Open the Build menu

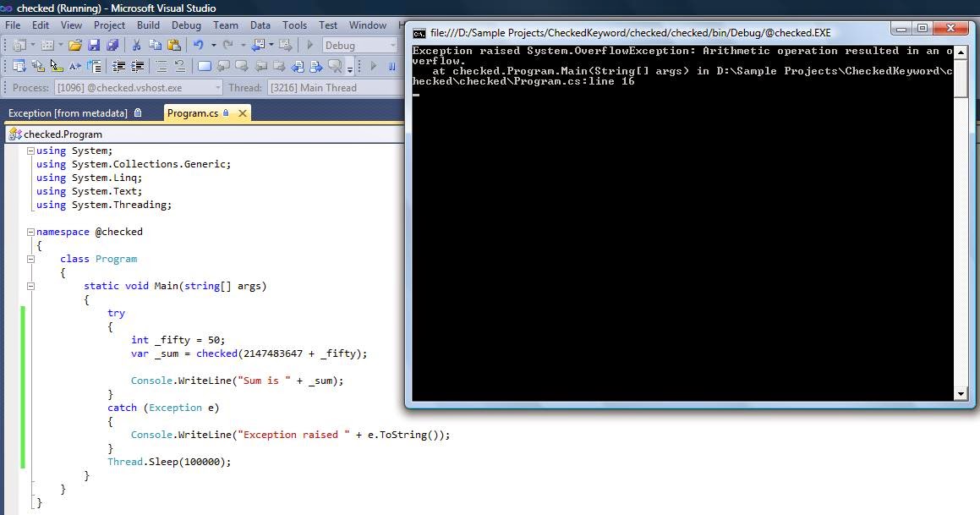[x=148, y=25]
